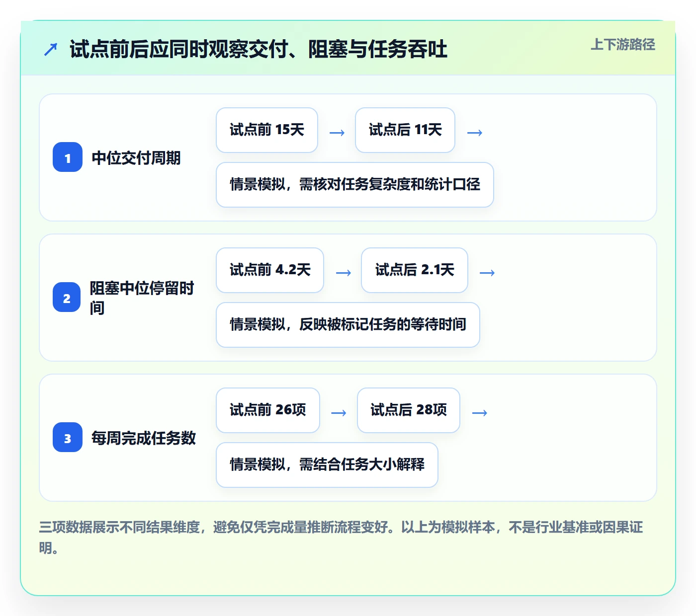This screenshot has width=696, height=616.
Task: Click the title 试点前后应同时观察交付、阻塞与任务吞吐
Action: coord(259,49)
